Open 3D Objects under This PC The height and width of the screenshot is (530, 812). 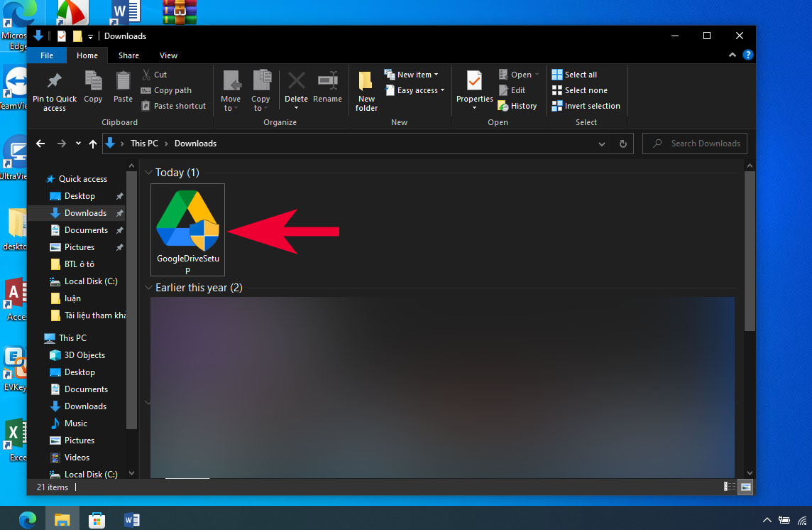click(77, 355)
